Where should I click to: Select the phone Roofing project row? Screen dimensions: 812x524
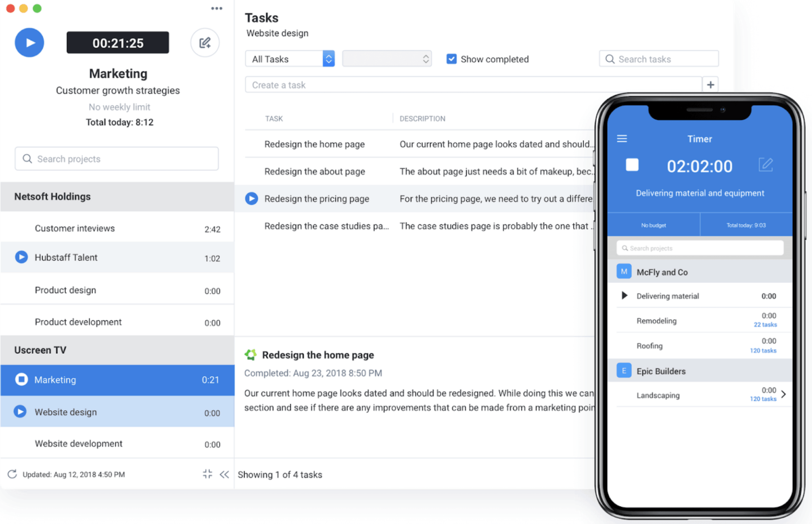[700, 346]
